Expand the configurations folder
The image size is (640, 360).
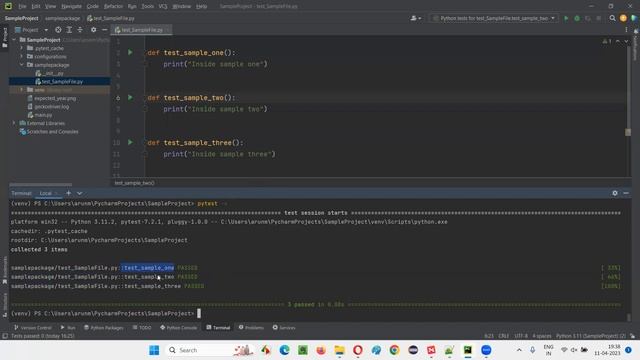(22, 56)
